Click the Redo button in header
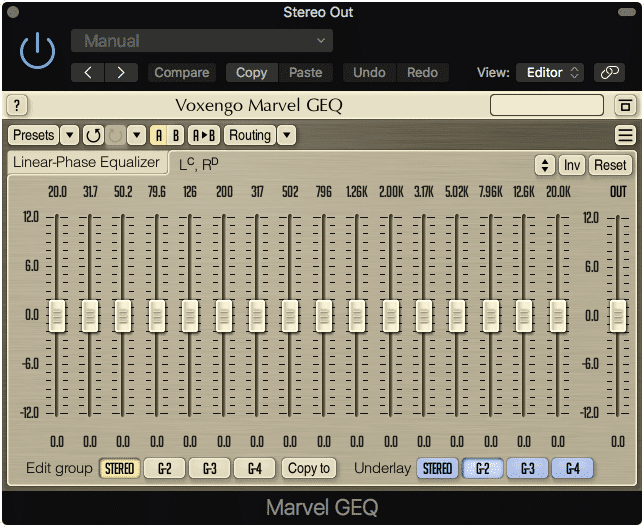The height and width of the screenshot is (527, 644). [x=422, y=73]
